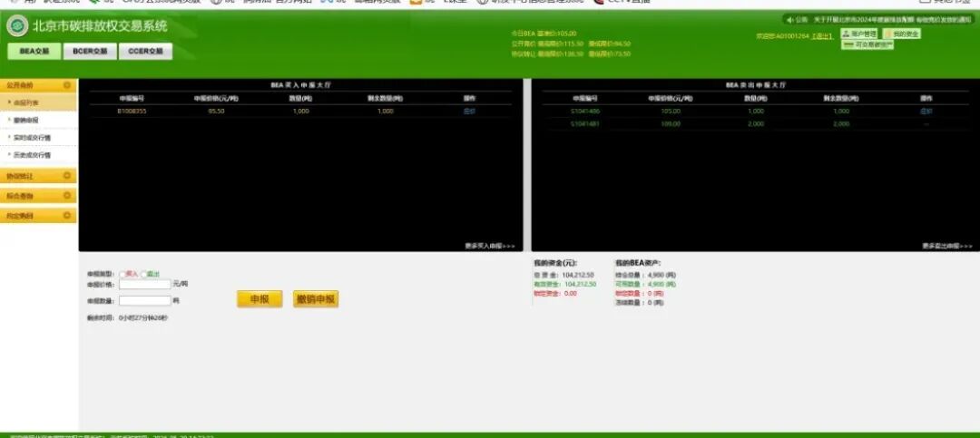Focus the 申报数量 input field
The width and height of the screenshot is (980, 438).
tap(144, 300)
